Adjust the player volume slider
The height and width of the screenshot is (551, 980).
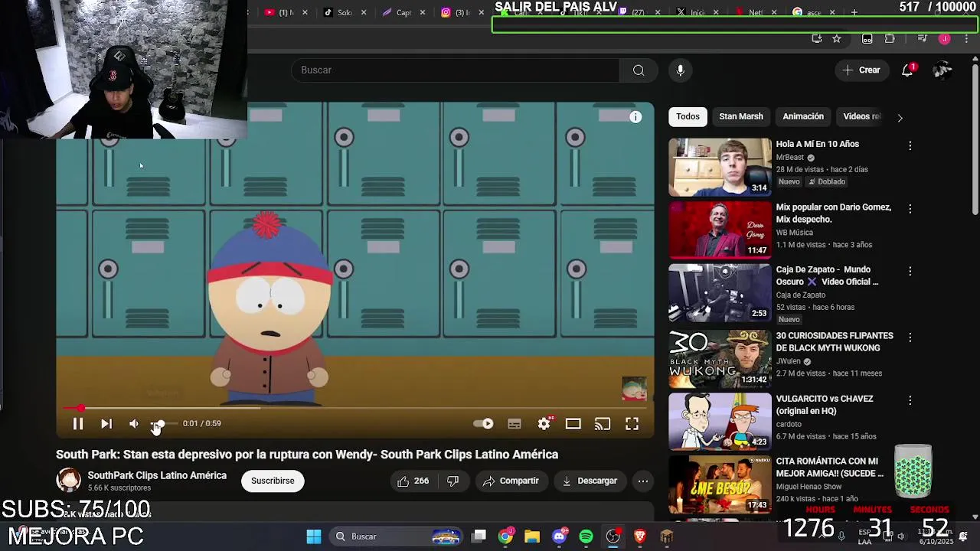[x=163, y=423]
